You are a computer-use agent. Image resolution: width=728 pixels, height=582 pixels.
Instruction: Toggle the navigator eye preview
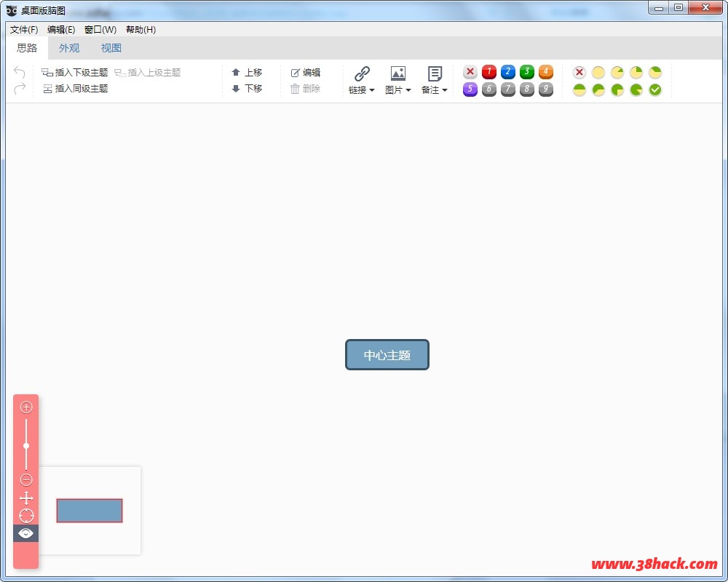pos(26,533)
